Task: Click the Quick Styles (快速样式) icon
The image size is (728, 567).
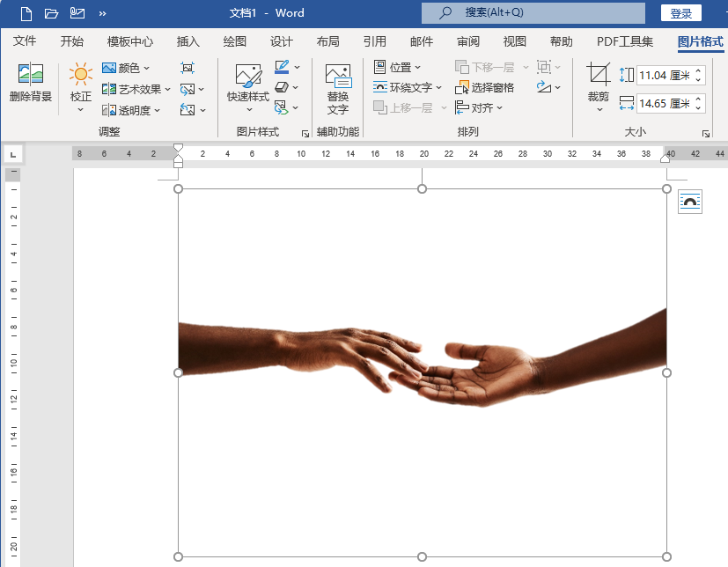Action: [248, 76]
